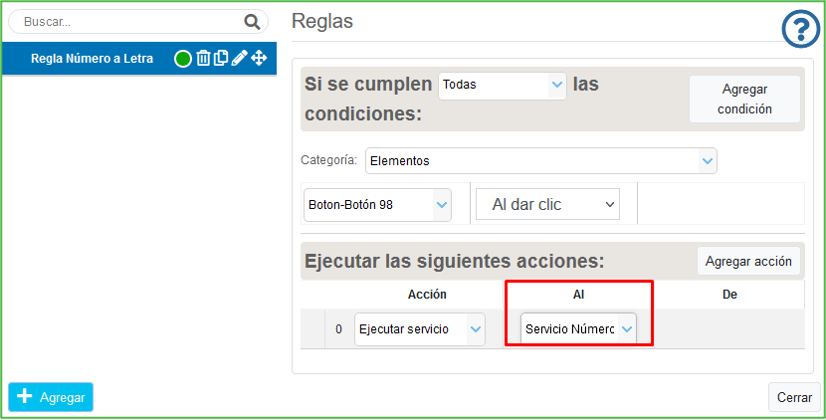Close the dialog with Cerrar button
826x420 pixels.
[x=794, y=397]
